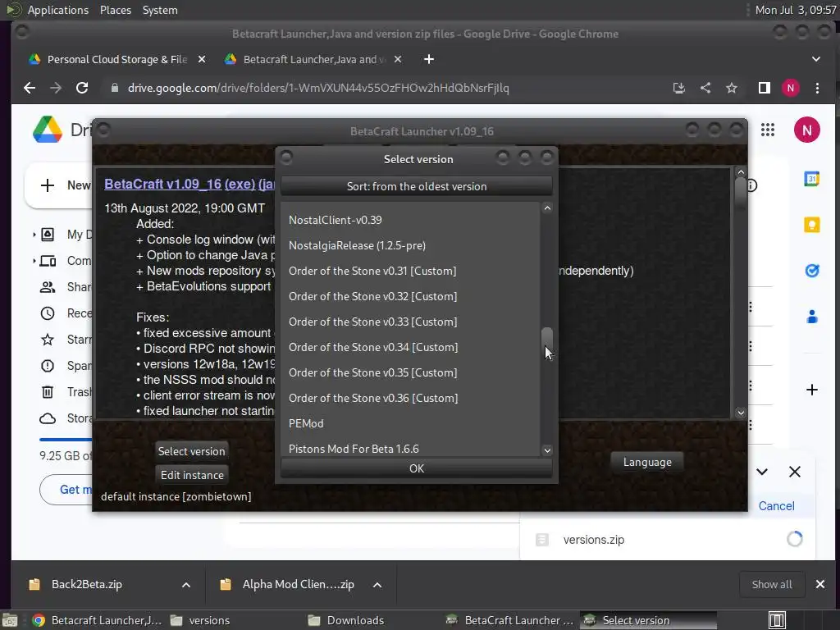Open Google Keep side panel icon
Image resolution: width=840 pixels, height=630 pixels.
pos(811,225)
